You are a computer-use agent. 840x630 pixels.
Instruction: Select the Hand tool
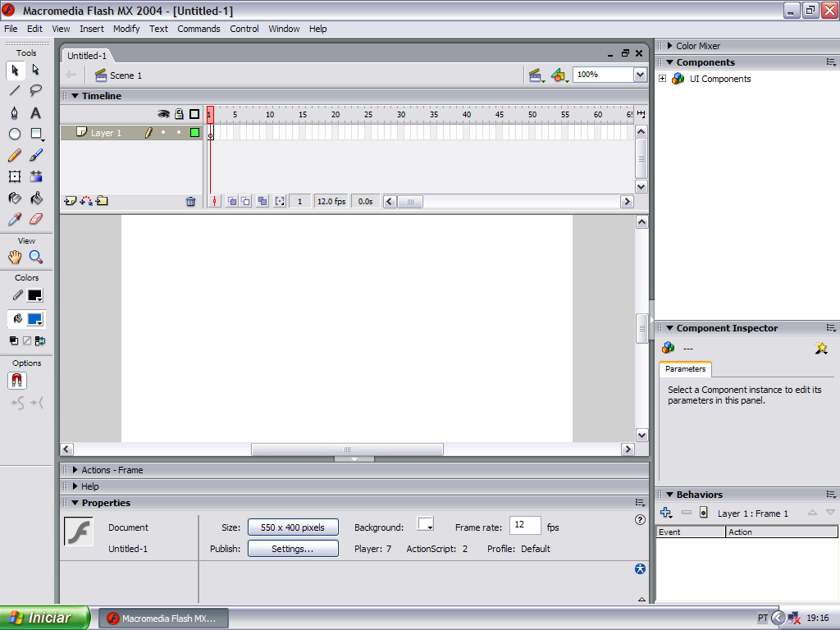[x=15, y=257]
